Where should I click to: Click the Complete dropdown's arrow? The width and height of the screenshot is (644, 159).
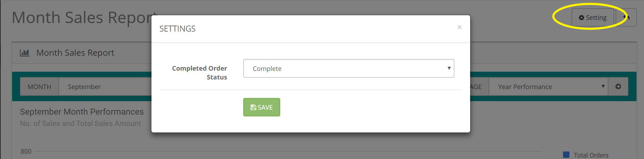(x=449, y=68)
